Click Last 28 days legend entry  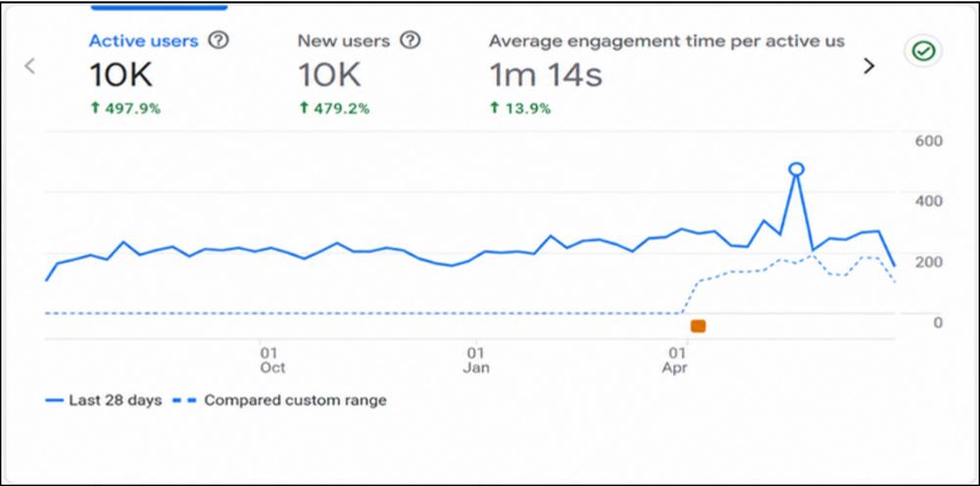104,401
